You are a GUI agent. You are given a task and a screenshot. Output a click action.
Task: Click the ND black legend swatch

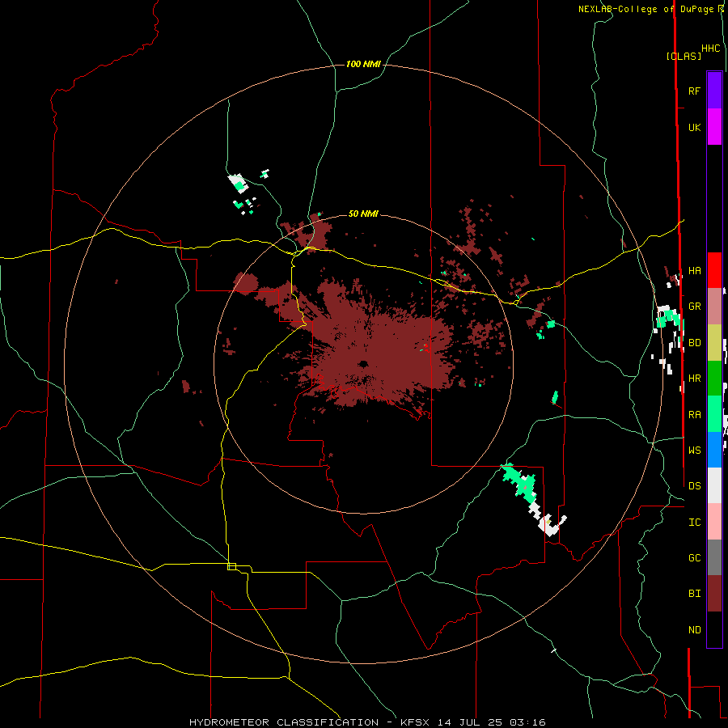pyautogui.click(x=714, y=629)
